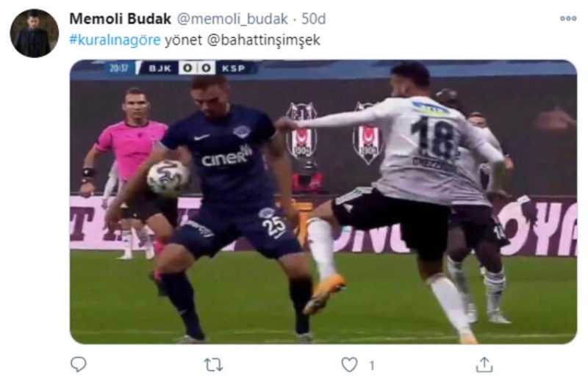Open the reply speech bubble icon
The height and width of the screenshot is (381, 588).
pyautogui.click(x=78, y=364)
